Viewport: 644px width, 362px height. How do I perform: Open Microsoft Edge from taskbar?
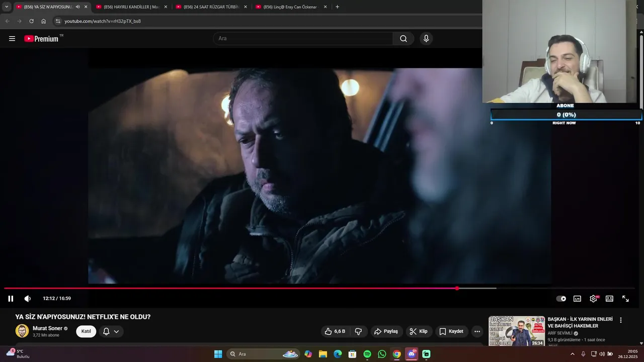338,354
